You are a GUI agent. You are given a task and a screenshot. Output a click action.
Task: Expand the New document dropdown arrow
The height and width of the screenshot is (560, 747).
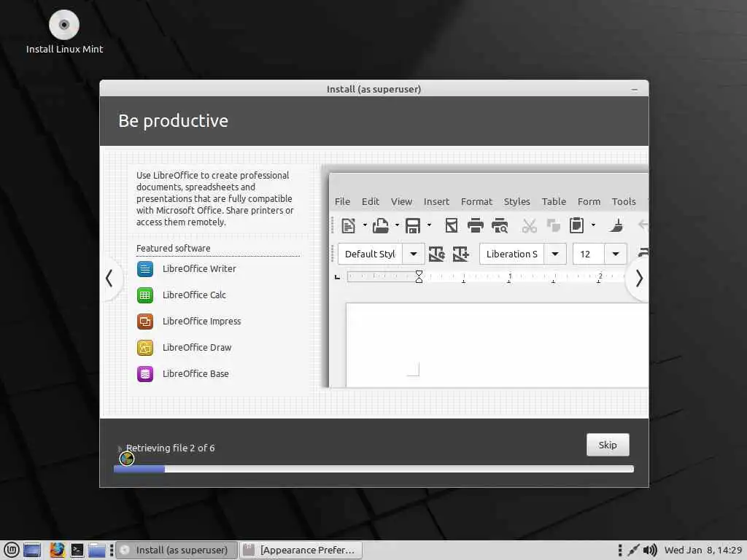[365, 225]
